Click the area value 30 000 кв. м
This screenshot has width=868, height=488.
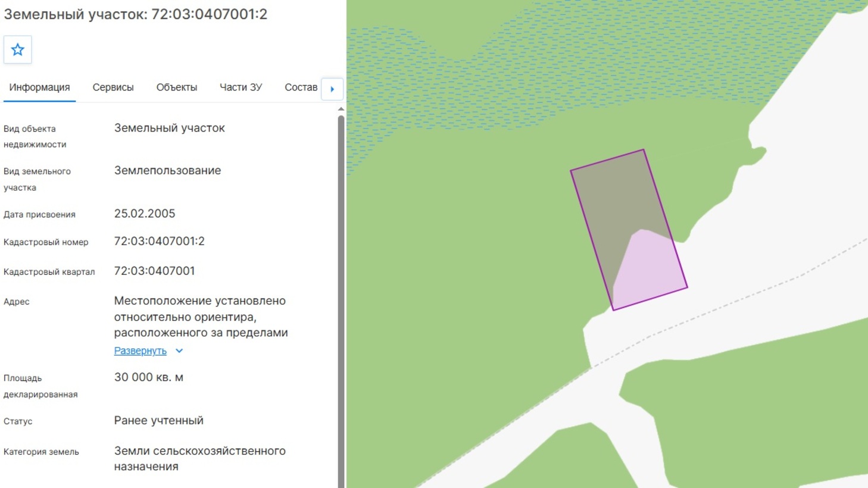[x=149, y=377]
